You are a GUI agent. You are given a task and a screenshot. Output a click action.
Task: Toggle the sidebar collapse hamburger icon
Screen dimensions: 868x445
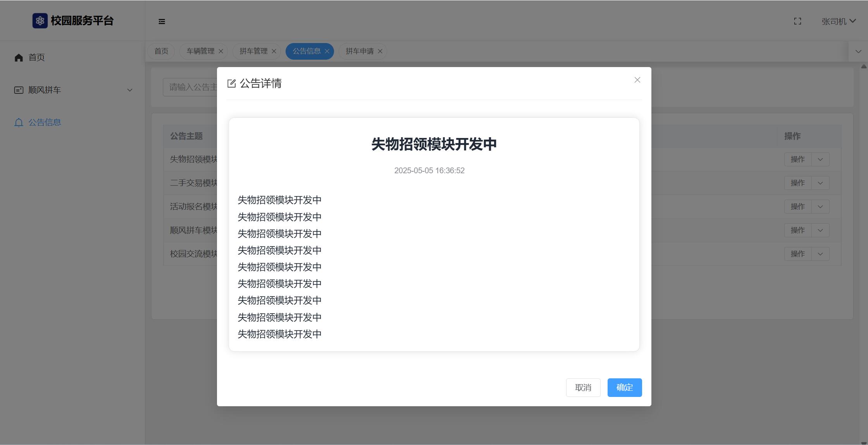162,22
